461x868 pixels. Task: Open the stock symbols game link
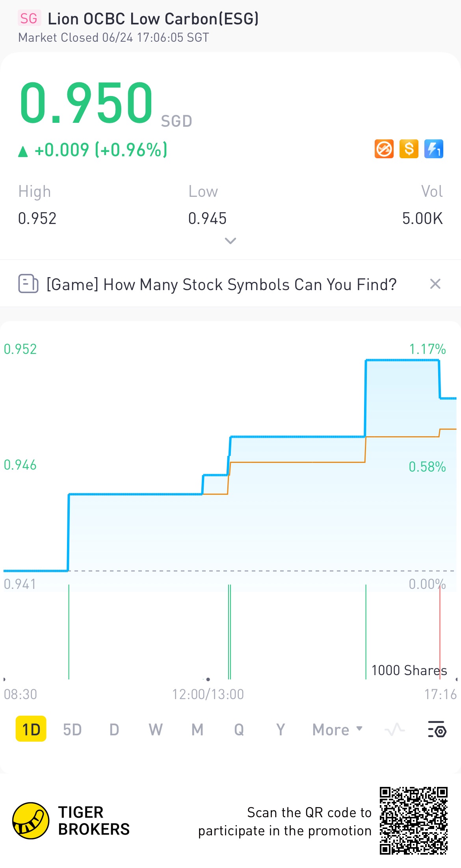tap(221, 285)
